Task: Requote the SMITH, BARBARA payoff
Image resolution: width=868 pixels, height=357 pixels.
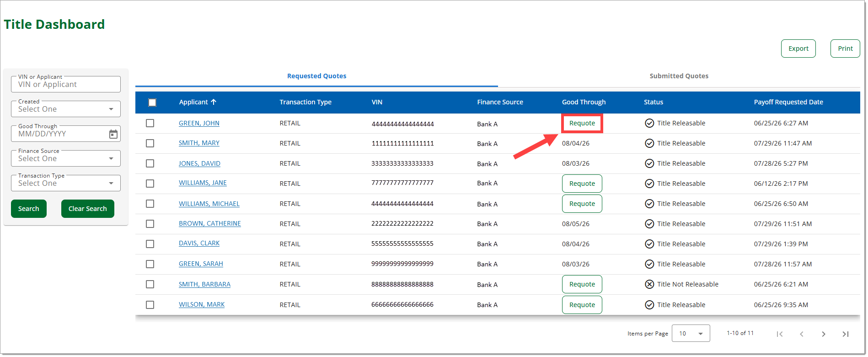Action: (582, 284)
